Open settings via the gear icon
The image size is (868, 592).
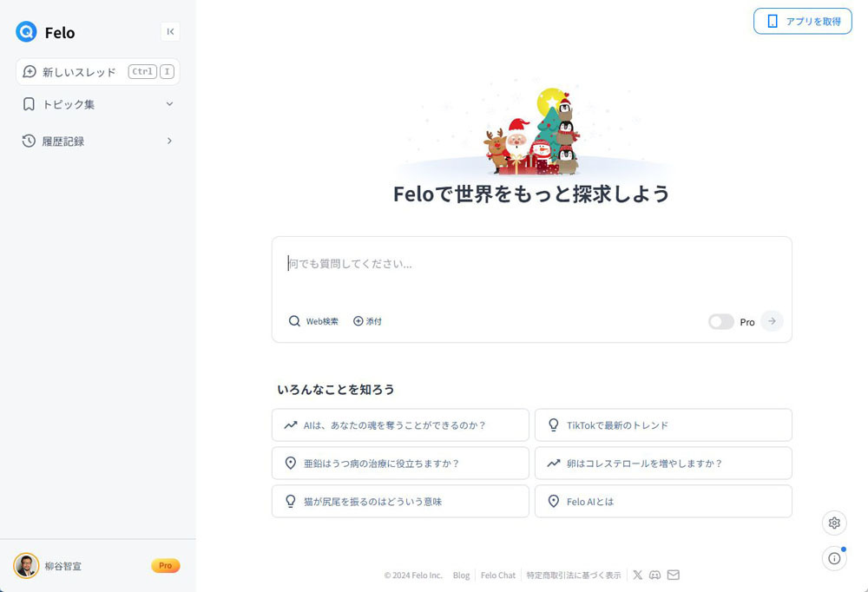click(834, 523)
